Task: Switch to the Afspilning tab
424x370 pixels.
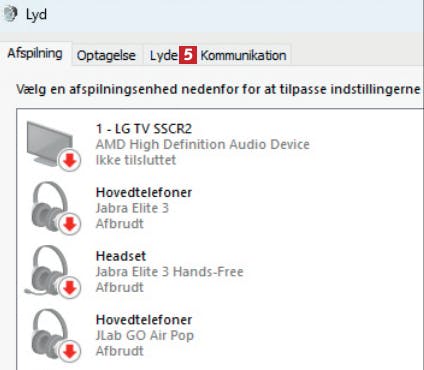Action: (35, 53)
